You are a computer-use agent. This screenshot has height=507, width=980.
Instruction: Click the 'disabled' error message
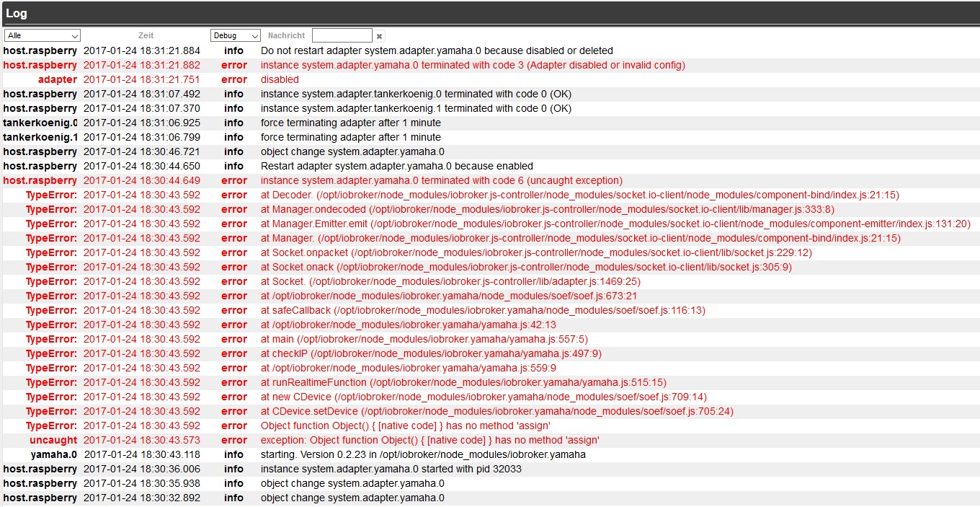pyautogui.click(x=280, y=80)
